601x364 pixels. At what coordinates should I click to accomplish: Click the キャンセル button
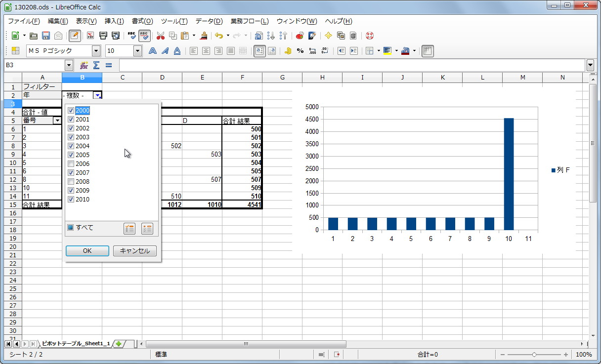[x=135, y=251]
